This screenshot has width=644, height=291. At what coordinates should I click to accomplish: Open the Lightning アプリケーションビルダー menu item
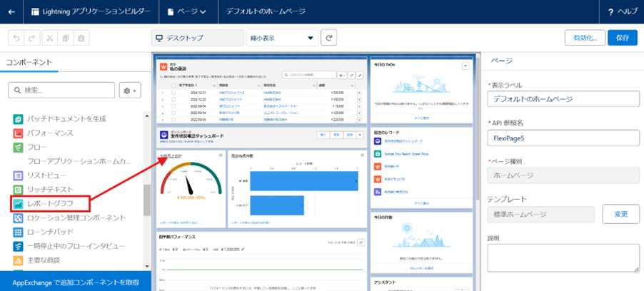point(91,11)
